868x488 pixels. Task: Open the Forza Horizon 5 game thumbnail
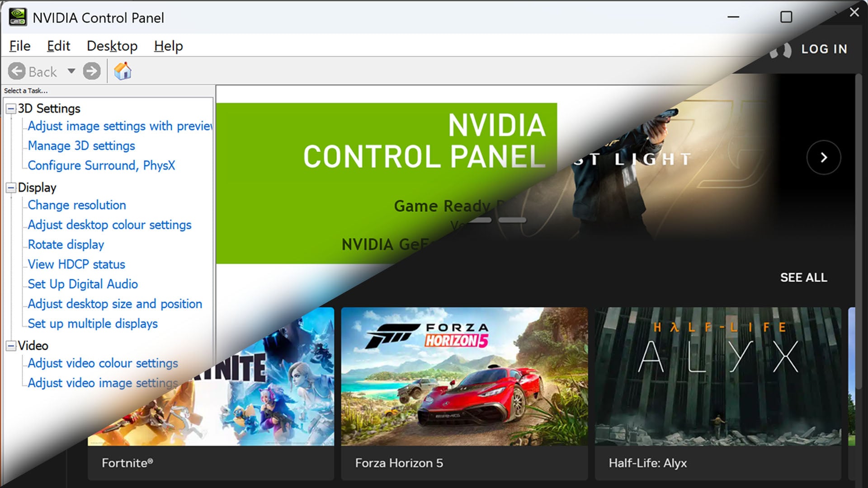[x=464, y=376]
